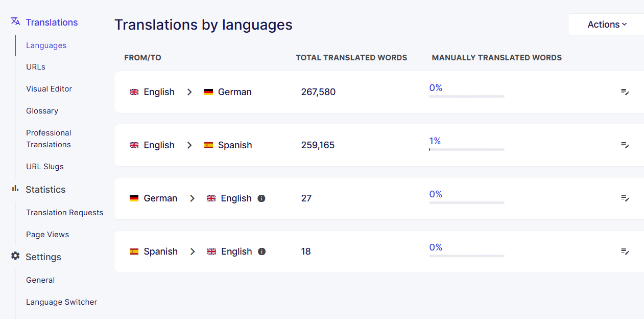
Task: Navigate to URL Slugs
Action: coord(45,167)
